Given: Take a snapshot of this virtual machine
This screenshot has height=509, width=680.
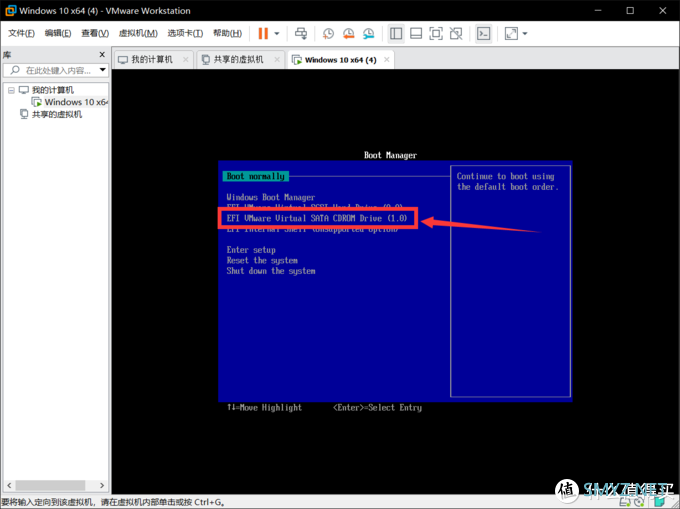Looking at the screenshot, I should [x=328, y=33].
